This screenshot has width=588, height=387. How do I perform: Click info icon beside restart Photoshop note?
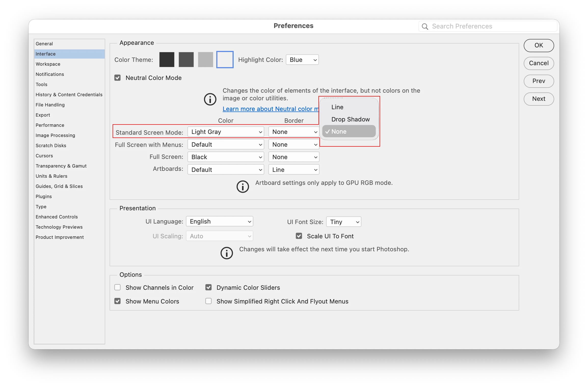pyautogui.click(x=226, y=253)
